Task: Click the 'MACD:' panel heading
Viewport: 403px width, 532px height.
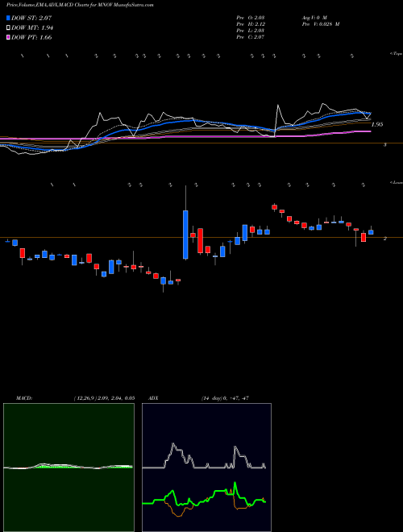Action: (x=24, y=398)
